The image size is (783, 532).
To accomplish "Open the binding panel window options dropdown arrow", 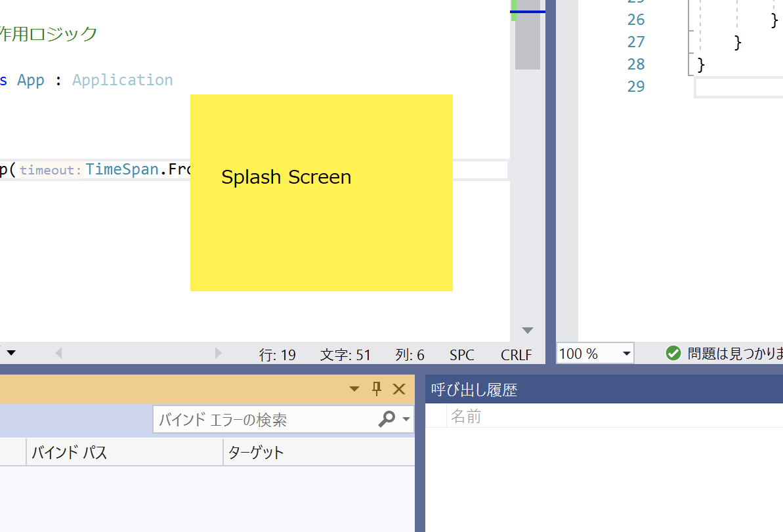I will pyautogui.click(x=354, y=388).
